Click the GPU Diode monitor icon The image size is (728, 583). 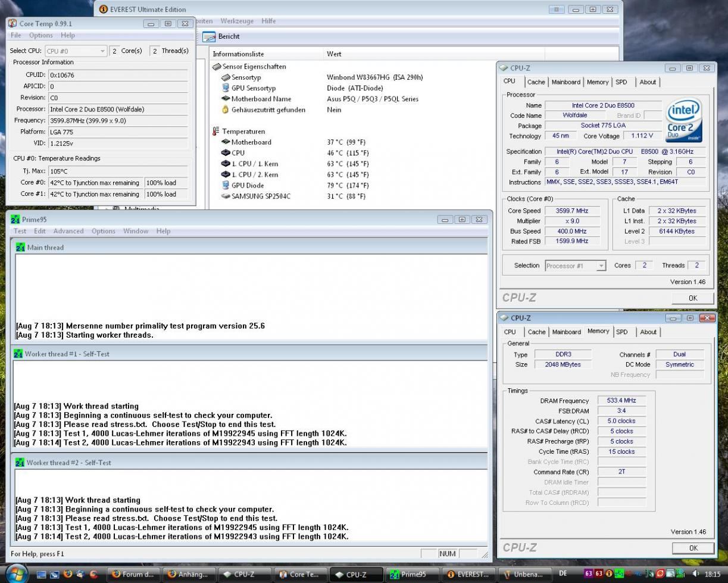225,186
